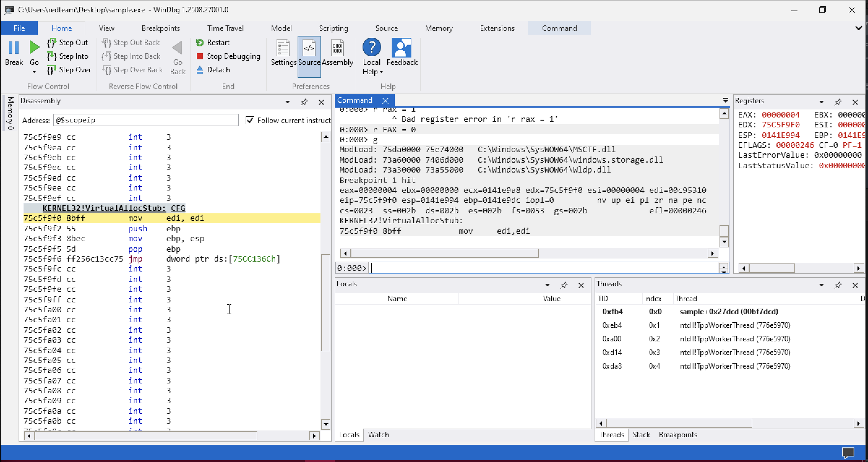Image resolution: width=868 pixels, height=462 pixels.
Task: Open the Command window tab list dropdown
Action: (x=725, y=100)
